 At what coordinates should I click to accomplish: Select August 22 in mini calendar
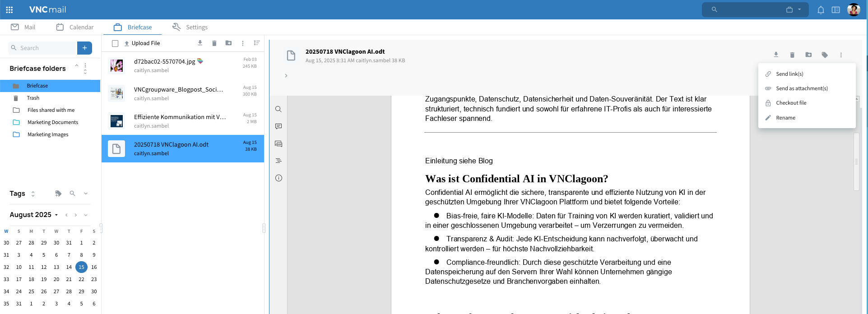coord(81,279)
